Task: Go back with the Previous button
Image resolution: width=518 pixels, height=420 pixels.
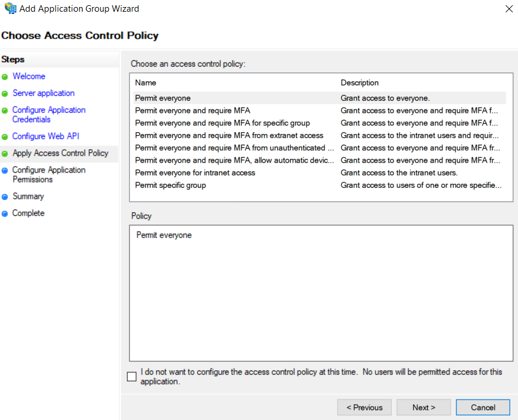Action: pyautogui.click(x=365, y=408)
